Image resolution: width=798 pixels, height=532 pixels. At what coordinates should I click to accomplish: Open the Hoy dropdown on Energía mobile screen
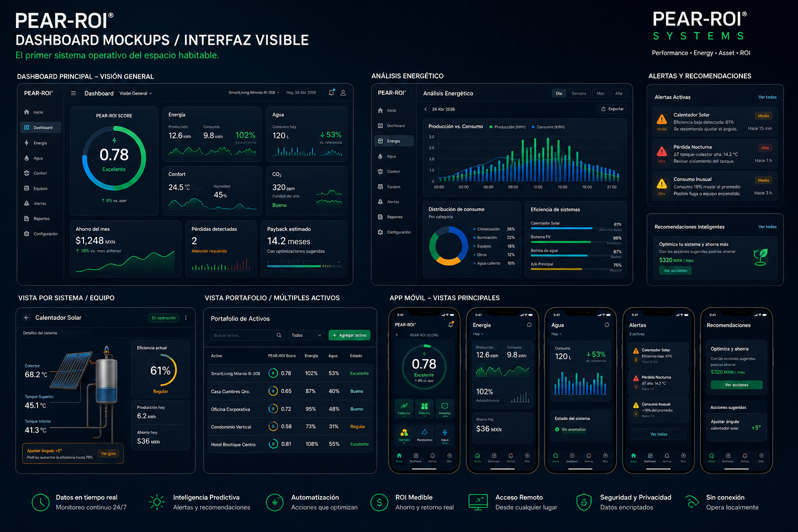[477, 334]
